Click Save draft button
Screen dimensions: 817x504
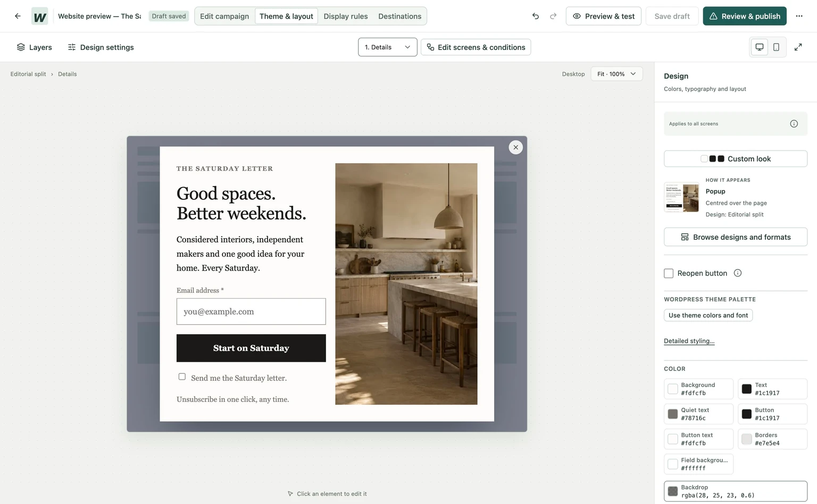click(672, 16)
